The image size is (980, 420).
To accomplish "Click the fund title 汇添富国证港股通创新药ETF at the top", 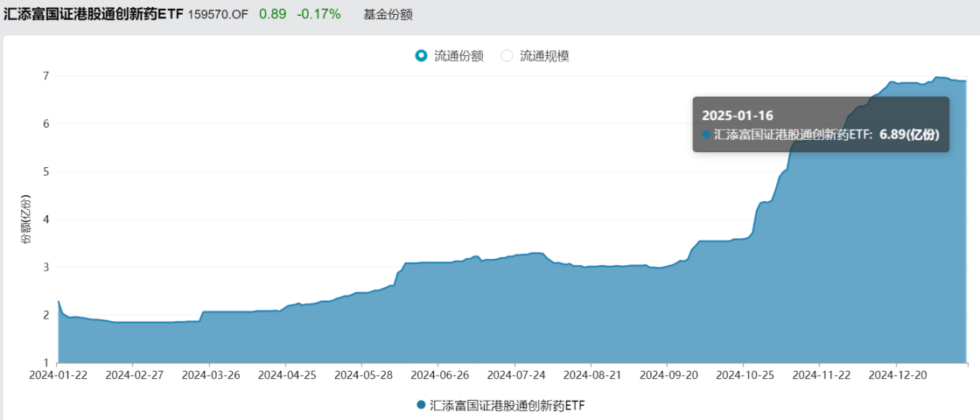I will click(x=94, y=14).
